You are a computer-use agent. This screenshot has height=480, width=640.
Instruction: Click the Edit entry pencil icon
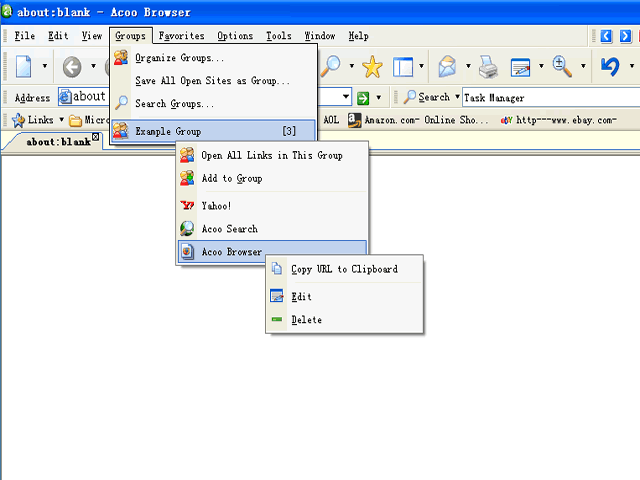(277, 296)
